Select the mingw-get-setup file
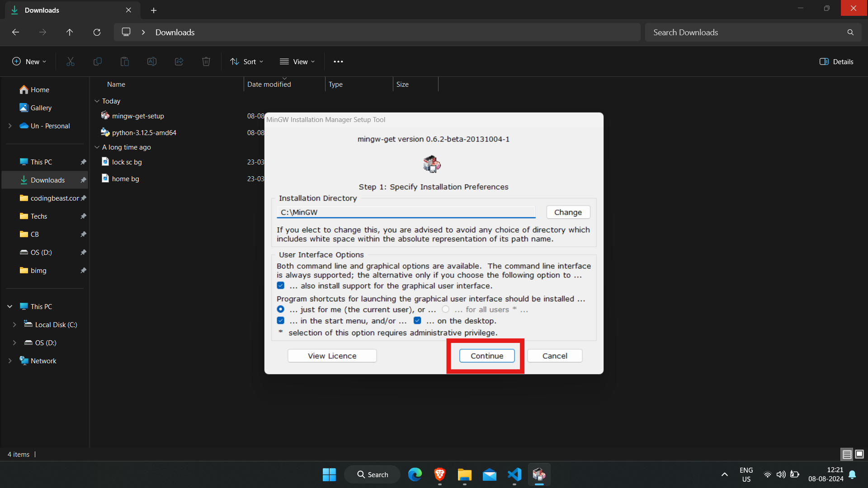868x488 pixels. coord(138,116)
